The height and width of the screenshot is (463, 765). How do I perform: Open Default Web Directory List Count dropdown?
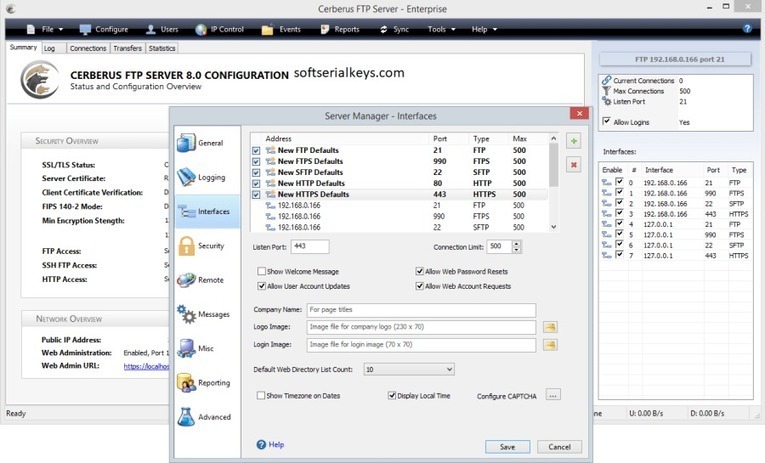click(x=408, y=369)
